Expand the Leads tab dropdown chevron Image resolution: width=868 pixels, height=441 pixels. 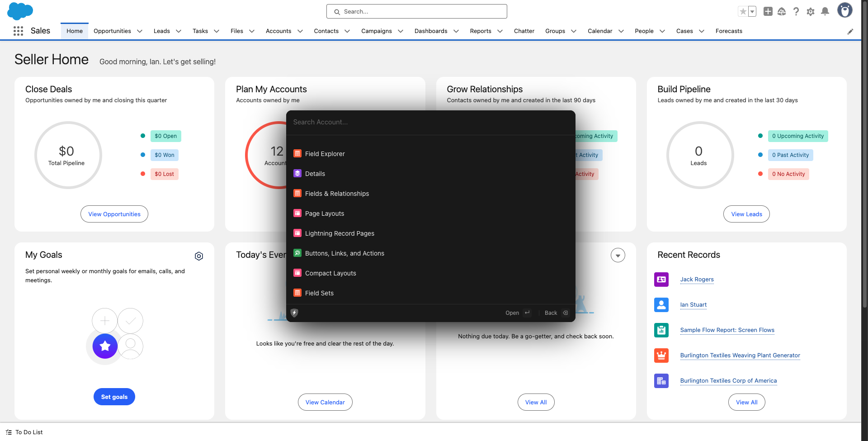[x=179, y=31]
